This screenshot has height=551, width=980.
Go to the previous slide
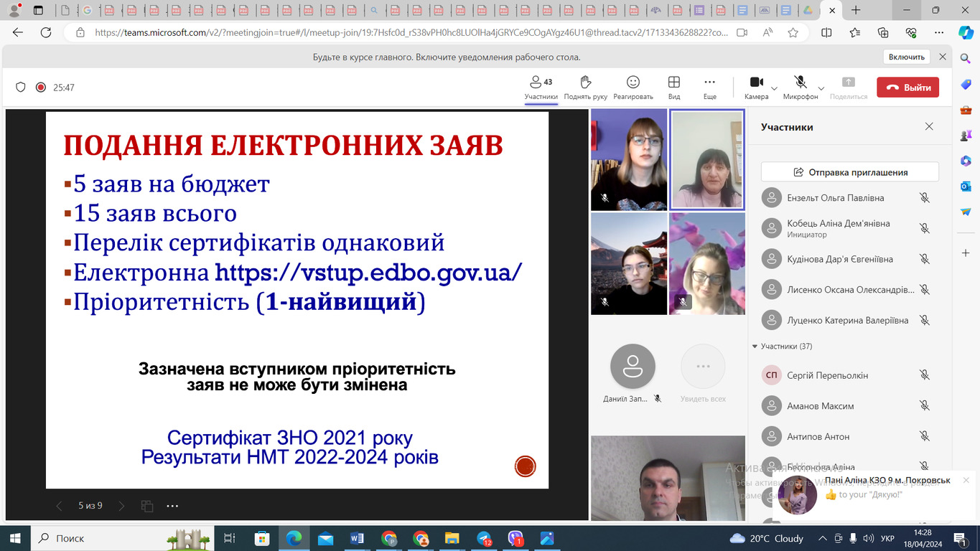pyautogui.click(x=60, y=506)
